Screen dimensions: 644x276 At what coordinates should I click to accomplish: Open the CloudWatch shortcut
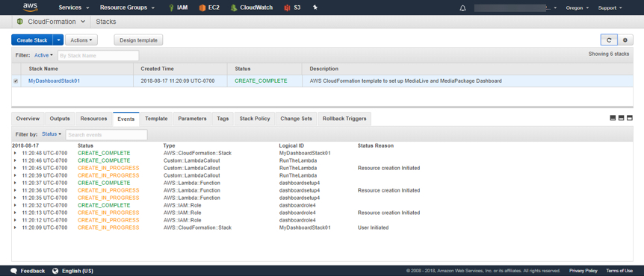pos(251,7)
